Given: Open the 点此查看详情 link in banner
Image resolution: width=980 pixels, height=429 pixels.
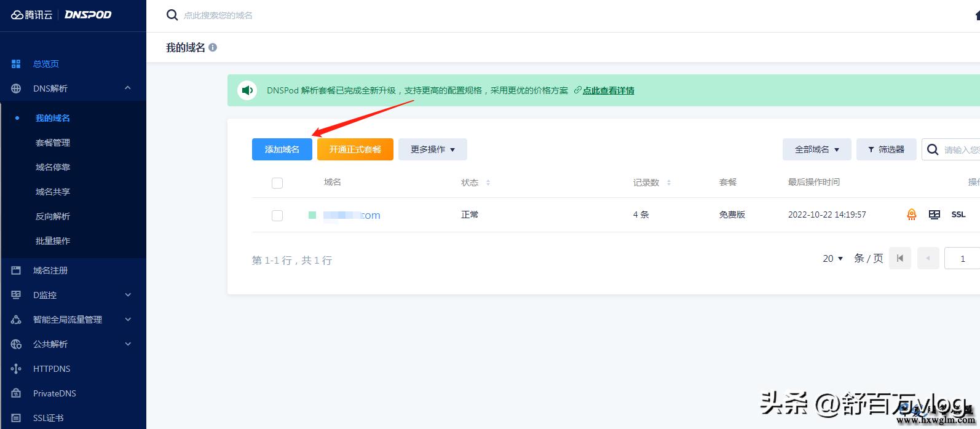Looking at the screenshot, I should [x=608, y=90].
